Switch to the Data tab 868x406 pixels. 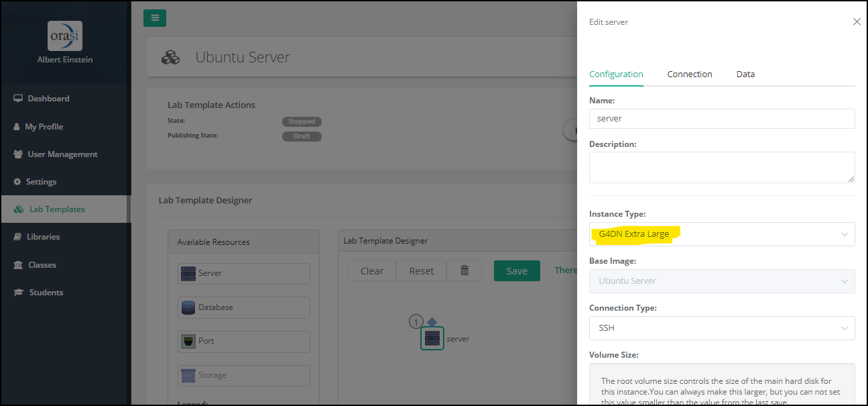tap(745, 74)
